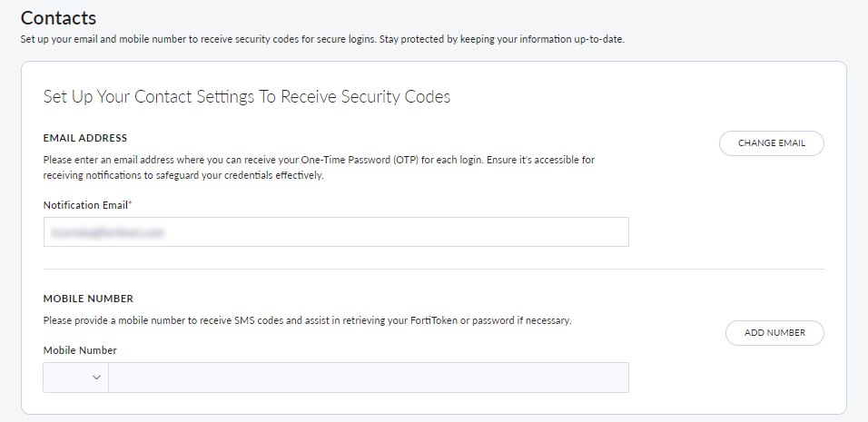Click the SMS codes FortiToken description text
Image resolution: width=868 pixels, height=422 pixels.
tap(307, 321)
